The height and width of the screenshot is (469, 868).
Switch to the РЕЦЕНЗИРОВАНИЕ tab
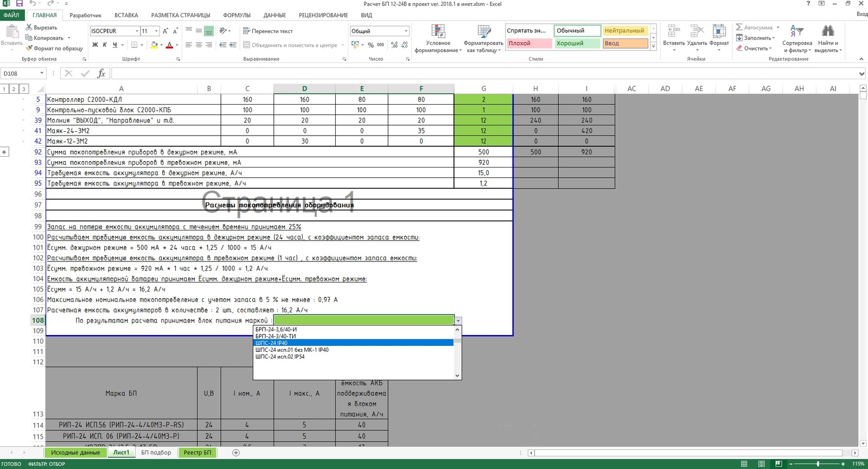click(323, 15)
